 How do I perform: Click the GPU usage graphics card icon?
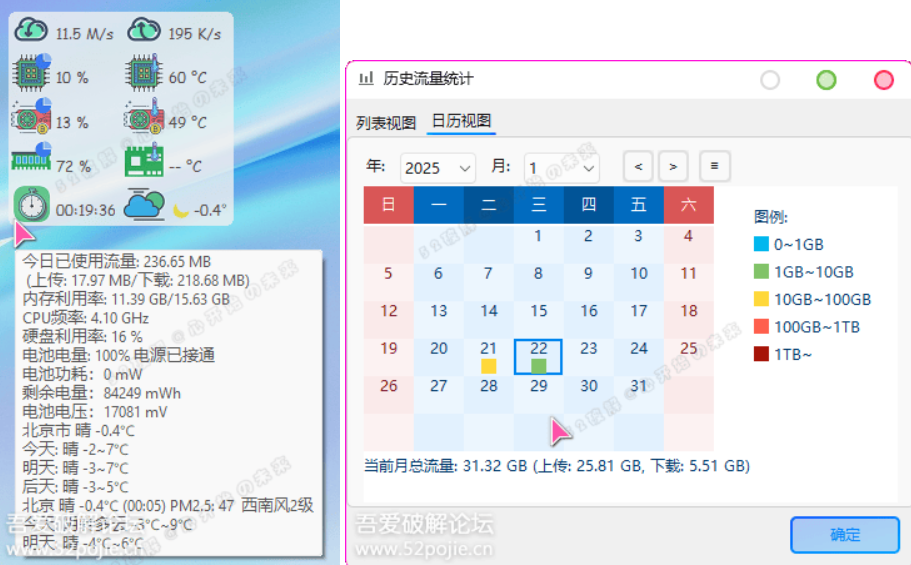point(32,116)
